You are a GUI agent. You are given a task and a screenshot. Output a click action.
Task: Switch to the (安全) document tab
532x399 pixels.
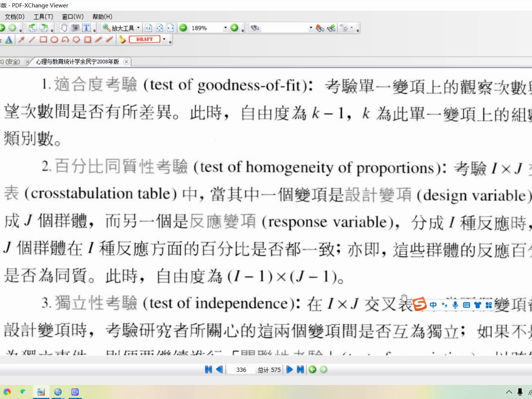click(x=10, y=62)
